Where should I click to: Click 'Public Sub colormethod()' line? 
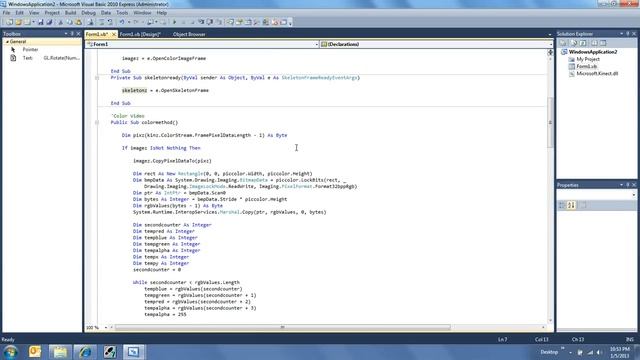(144, 122)
